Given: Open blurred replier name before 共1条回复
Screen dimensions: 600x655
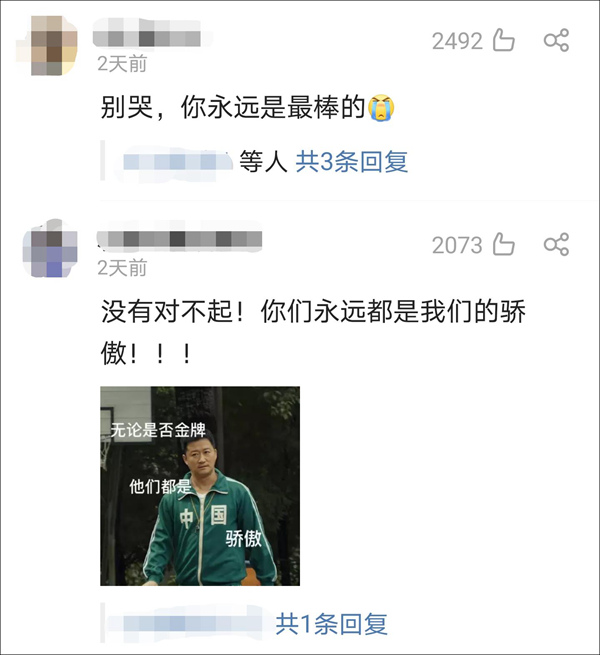Looking at the screenshot, I should click(184, 624).
